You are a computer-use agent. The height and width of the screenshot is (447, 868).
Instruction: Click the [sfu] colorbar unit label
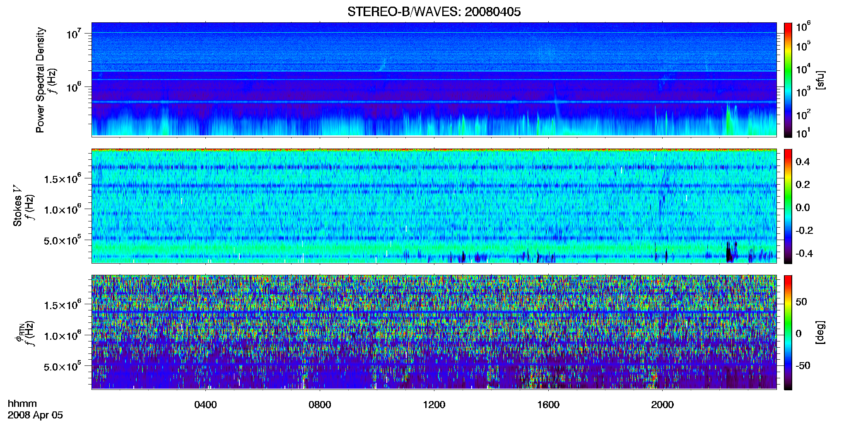[820, 80]
